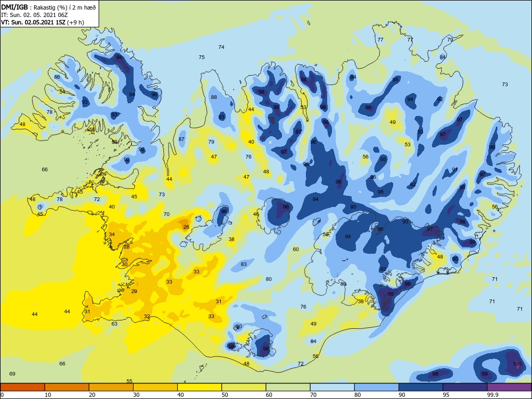Click the "91" humidity value
Viewport: 532px width, 399px height.
[x=455, y=170]
